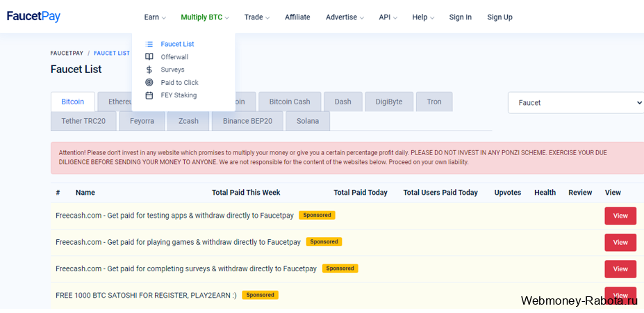644x313 pixels.
Task: Click the Upvotes column header
Action: click(x=508, y=193)
